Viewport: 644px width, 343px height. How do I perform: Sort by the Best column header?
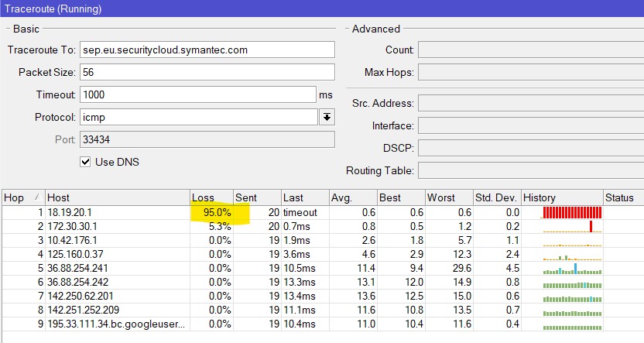401,197
